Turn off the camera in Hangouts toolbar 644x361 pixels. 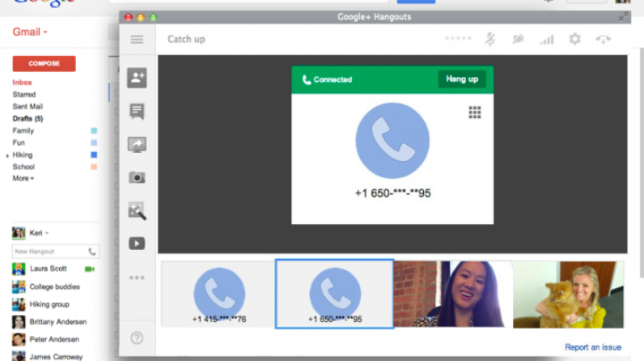coord(518,39)
